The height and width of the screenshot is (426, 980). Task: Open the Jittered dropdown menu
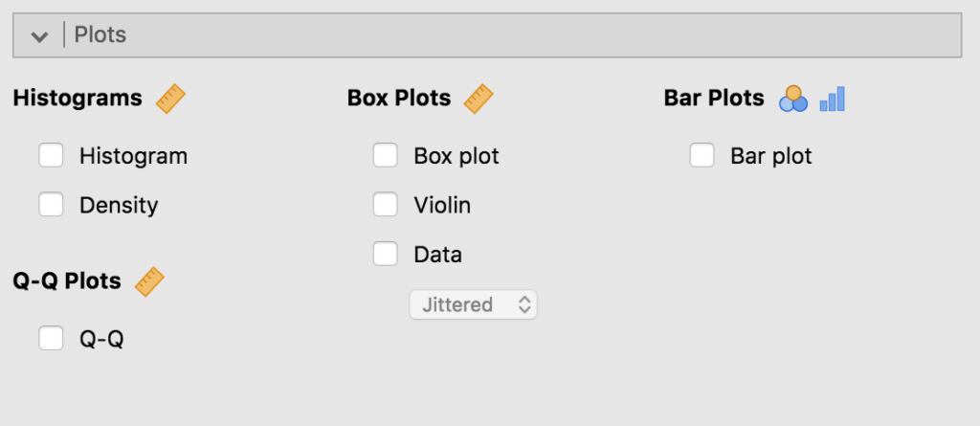(473, 305)
